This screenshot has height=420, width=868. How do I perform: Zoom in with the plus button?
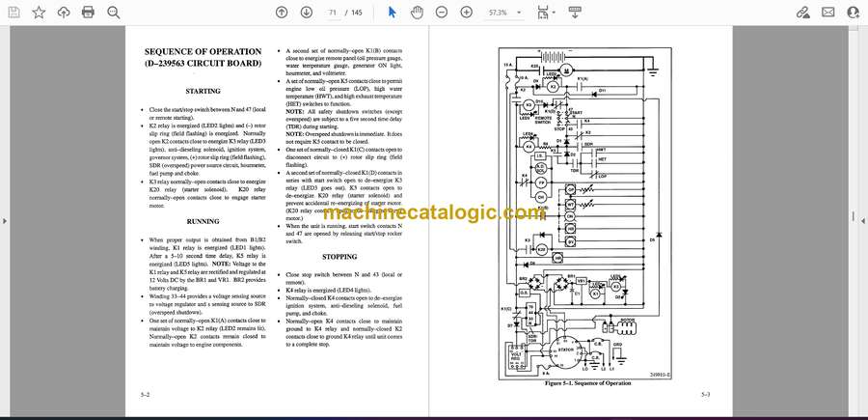[467, 13]
